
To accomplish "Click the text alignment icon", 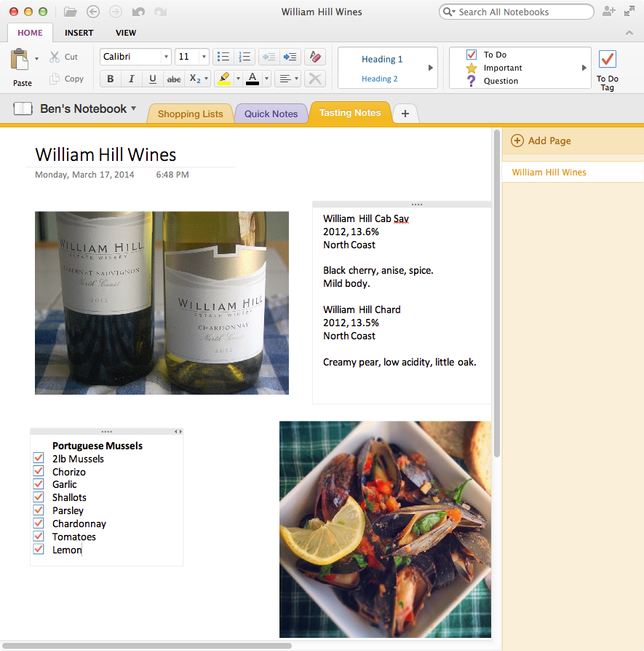I will click(x=285, y=79).
